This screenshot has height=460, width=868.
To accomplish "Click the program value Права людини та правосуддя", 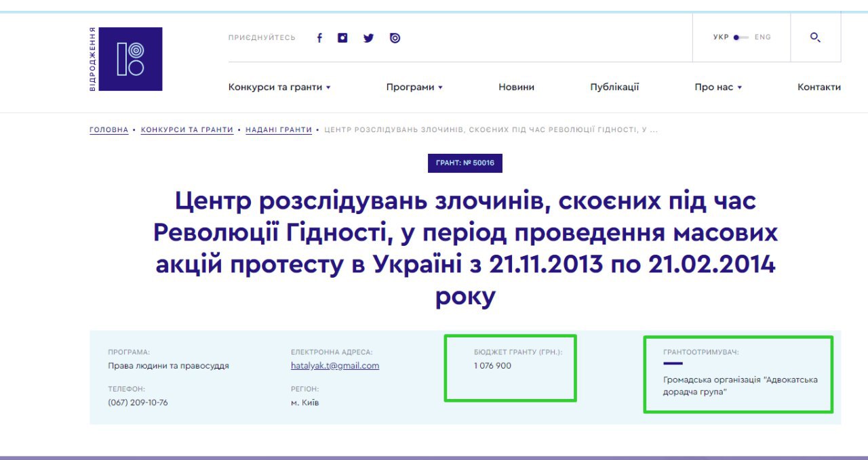I will pos(168,366).
